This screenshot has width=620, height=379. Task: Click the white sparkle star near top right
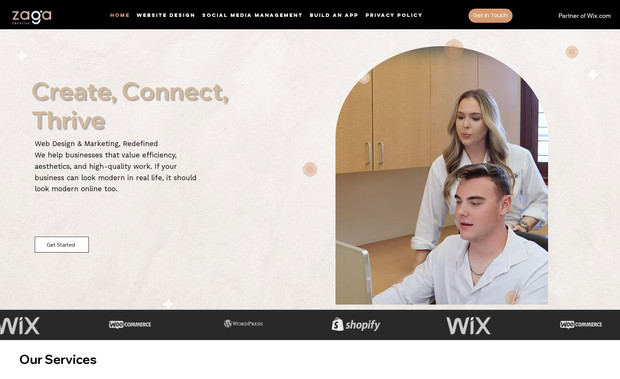point(592,74)
